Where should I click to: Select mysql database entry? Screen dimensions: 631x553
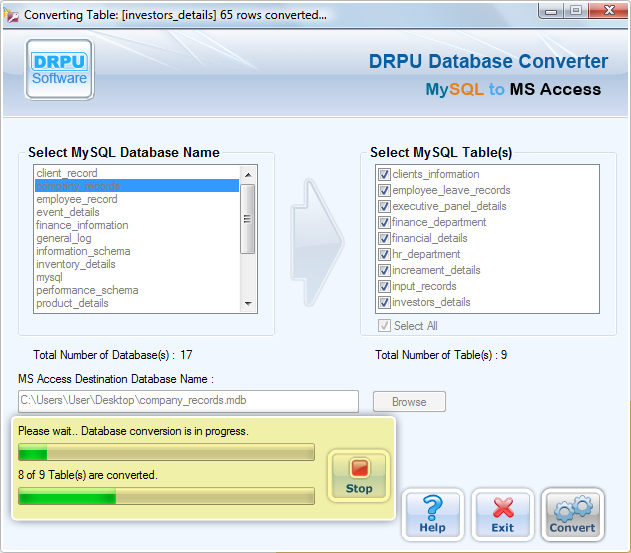pyautogui.click(x=137, y=277)
